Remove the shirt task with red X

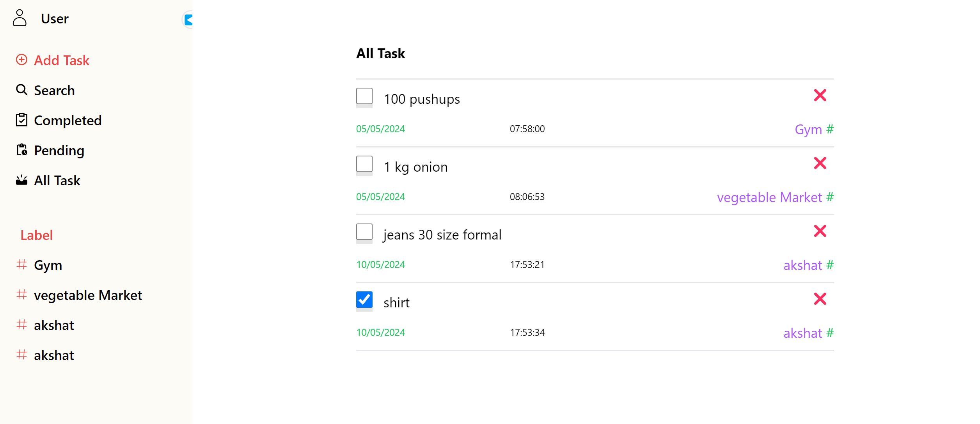point(820,299)
